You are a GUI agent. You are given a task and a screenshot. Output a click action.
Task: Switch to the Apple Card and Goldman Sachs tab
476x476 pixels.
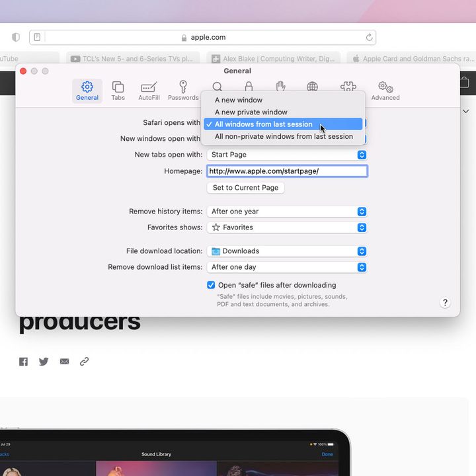[411, 59]
